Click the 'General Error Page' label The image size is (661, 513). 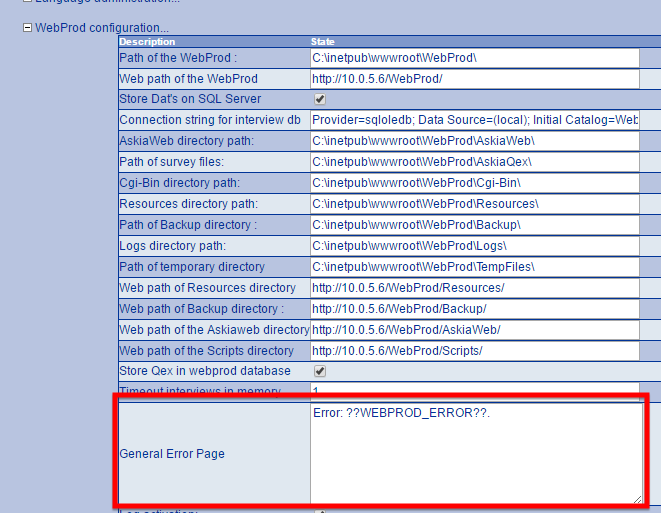click(x=172, y=454)
